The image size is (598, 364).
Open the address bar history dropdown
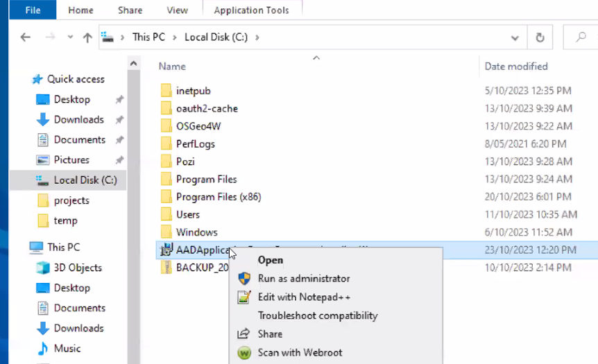(515, 37)
